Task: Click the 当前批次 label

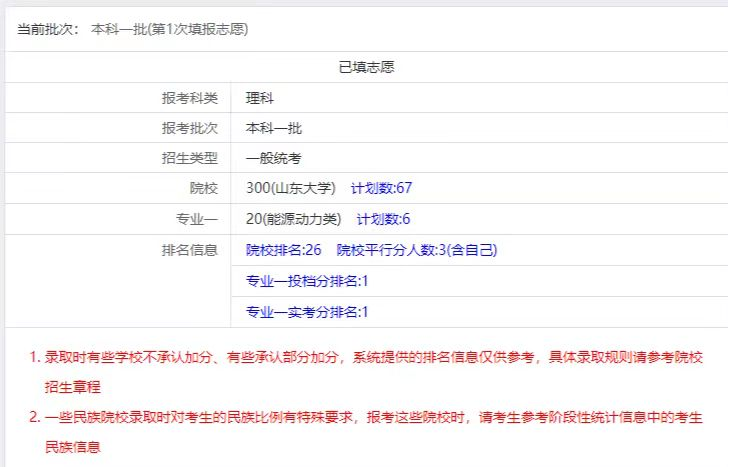Action: 44,29
